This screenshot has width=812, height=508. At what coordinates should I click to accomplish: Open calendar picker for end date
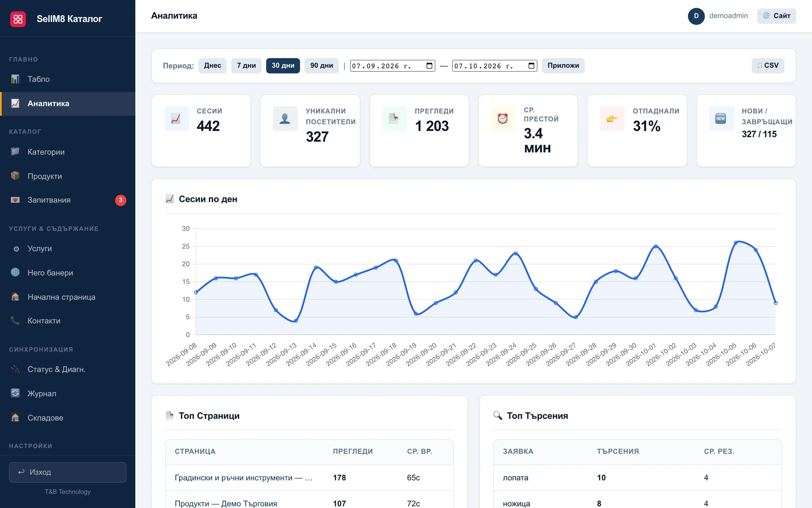(531, 66)
